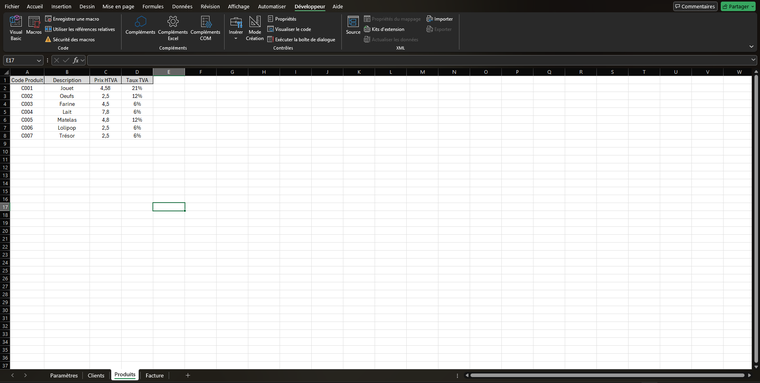Open the Révision tab
The image size is (760, 383).
(210, 7)
